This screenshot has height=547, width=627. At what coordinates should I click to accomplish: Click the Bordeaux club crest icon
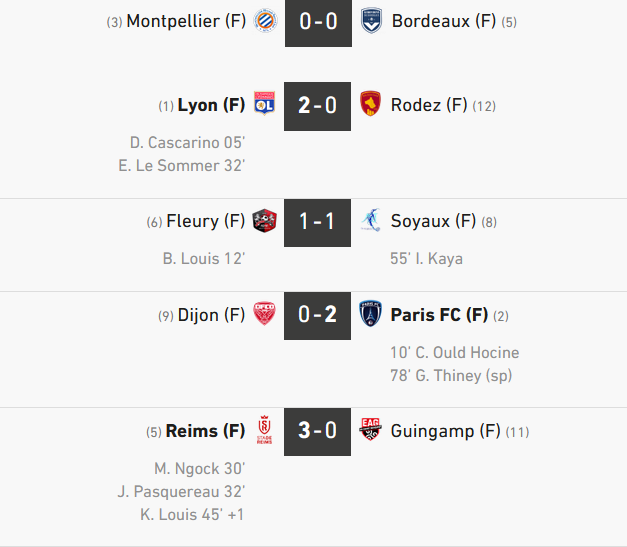(371, 21)
